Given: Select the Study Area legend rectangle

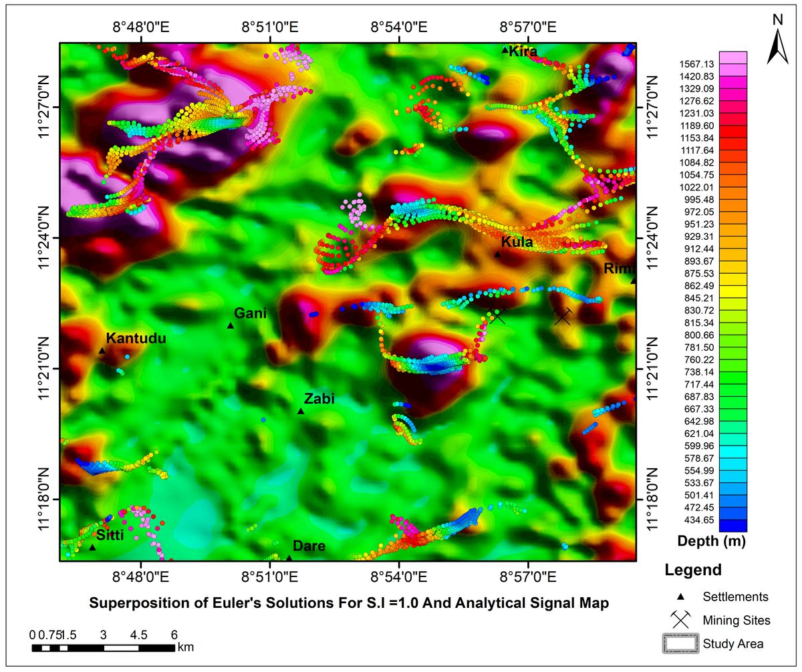Looking at the screenshot, I should 680,643.
